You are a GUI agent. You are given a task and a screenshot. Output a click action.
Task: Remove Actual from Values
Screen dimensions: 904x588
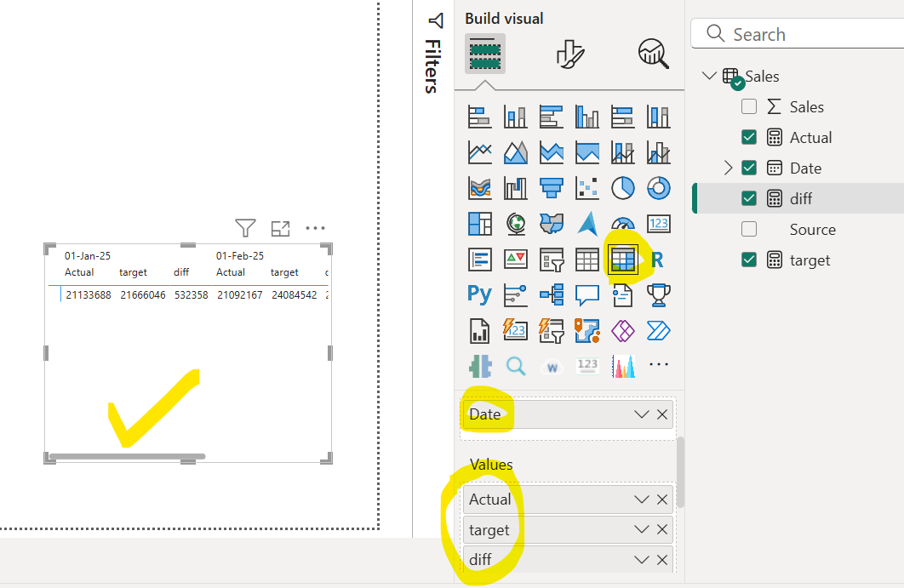662,500
